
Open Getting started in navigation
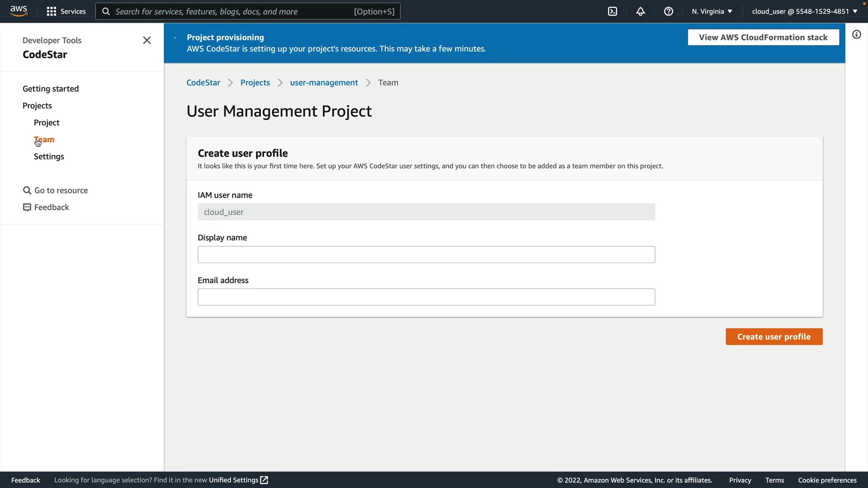click(x=51, y=89)
